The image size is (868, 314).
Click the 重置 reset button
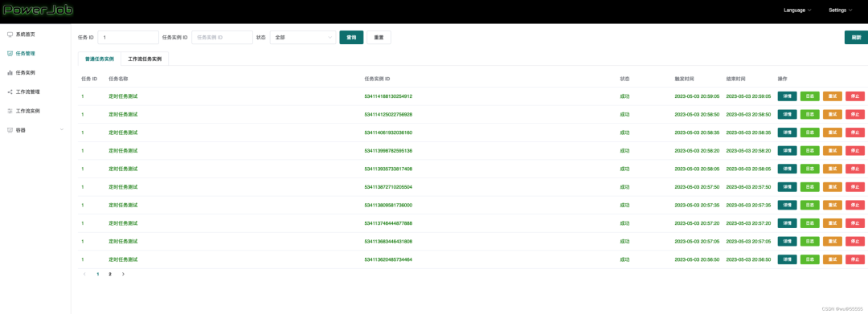(379, 38)
